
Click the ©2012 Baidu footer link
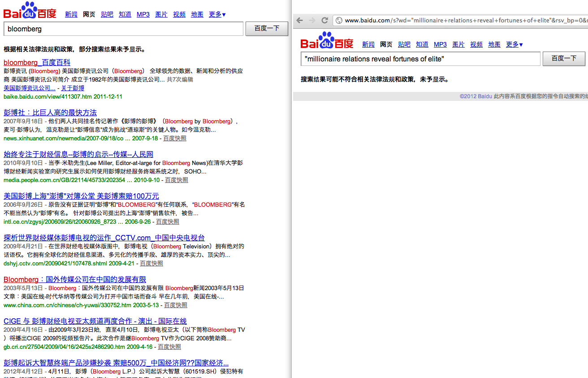(x=476, y=96)
